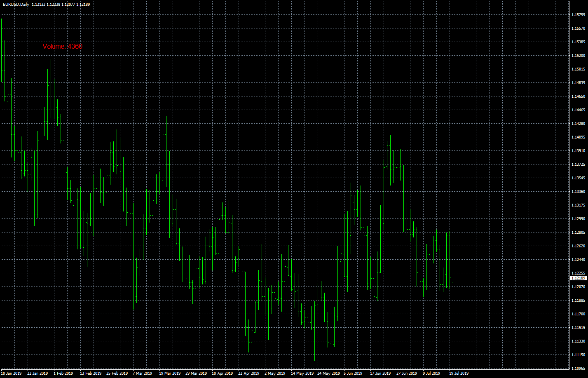The width and height of the screenshot is (588, 378).
Task: Click the 1.12440 price axis label
Action: (x=578, y=260)
